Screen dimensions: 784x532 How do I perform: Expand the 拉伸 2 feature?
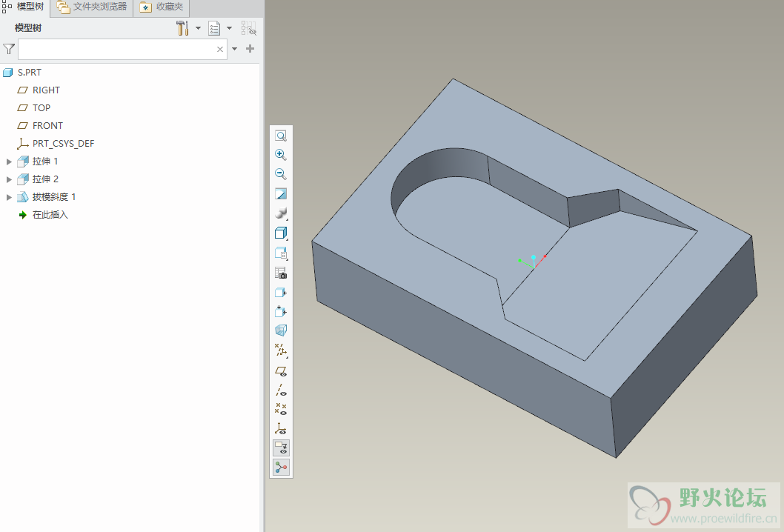[x=9, y=179]
